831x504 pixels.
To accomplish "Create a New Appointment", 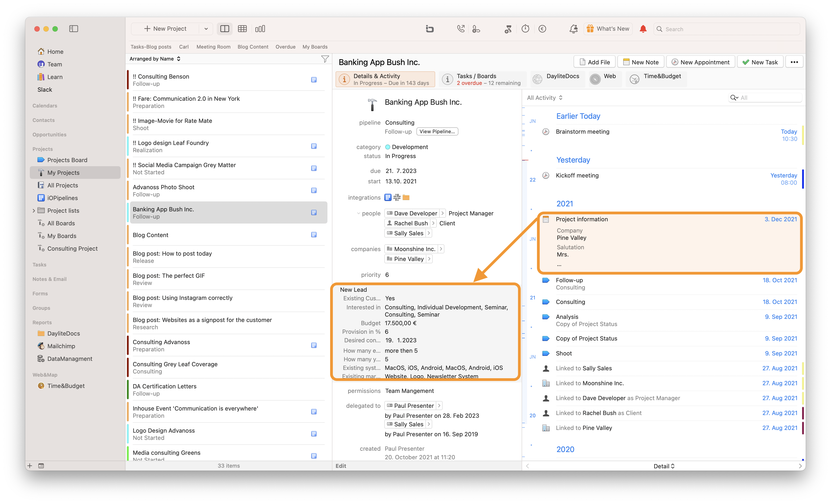I will pyautogui.click(x=700, y=62).
